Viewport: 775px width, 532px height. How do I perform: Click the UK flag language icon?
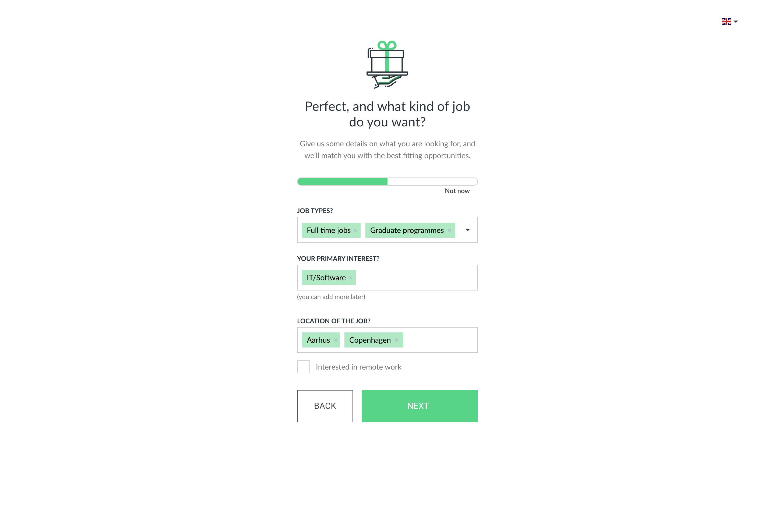click(x=726, y=22)
